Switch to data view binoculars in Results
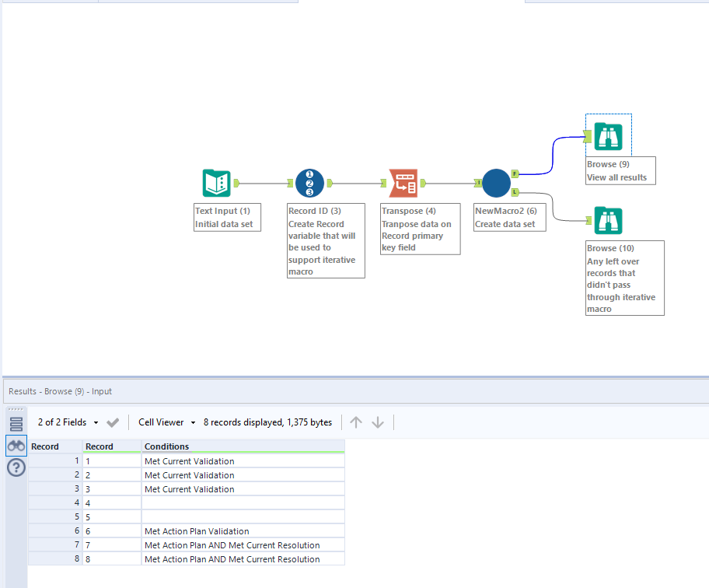The width and height of the screenshot is (709, 588). pos(16,446)
